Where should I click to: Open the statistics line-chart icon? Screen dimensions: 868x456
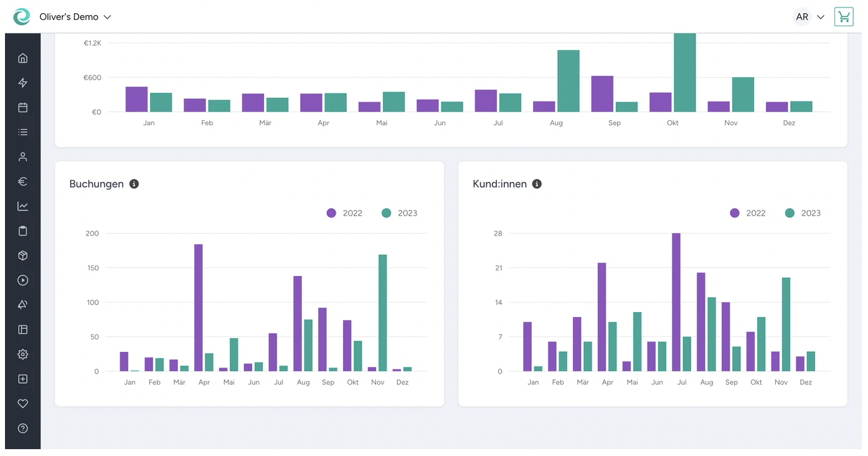[x=22, y=206]
